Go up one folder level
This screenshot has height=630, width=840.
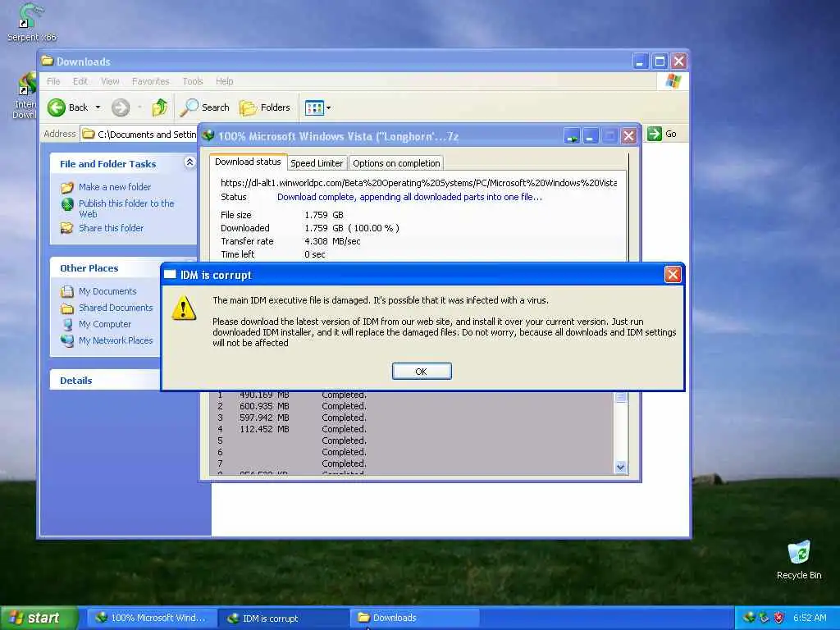coord(160,107)
